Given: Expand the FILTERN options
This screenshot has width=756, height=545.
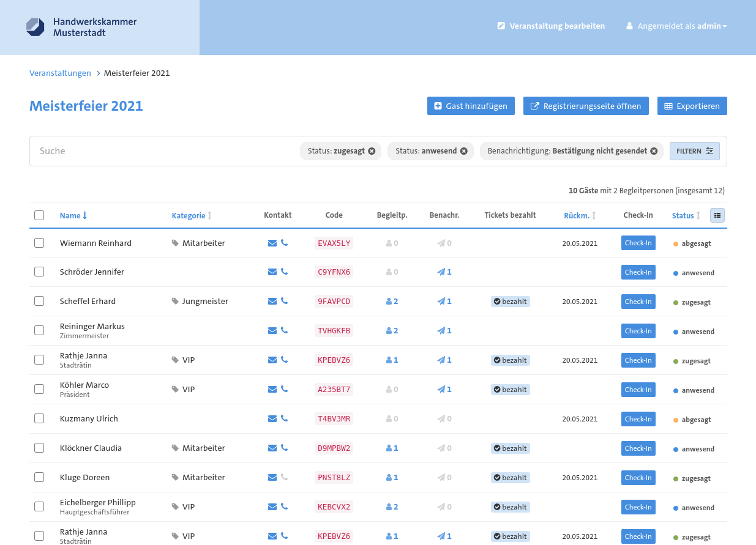Looking at the screenshot, I should pyautogui.click(x=694, y=151).
